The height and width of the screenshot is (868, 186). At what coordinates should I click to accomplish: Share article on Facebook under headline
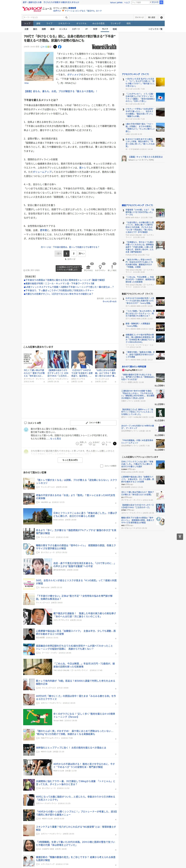(60, 47)
